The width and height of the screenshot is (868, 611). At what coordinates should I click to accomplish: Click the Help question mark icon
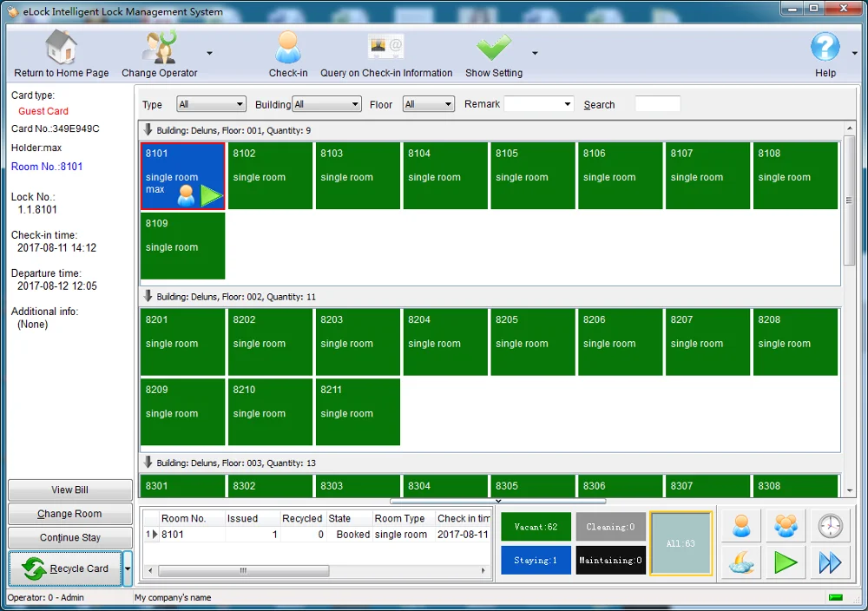(825, 48)
